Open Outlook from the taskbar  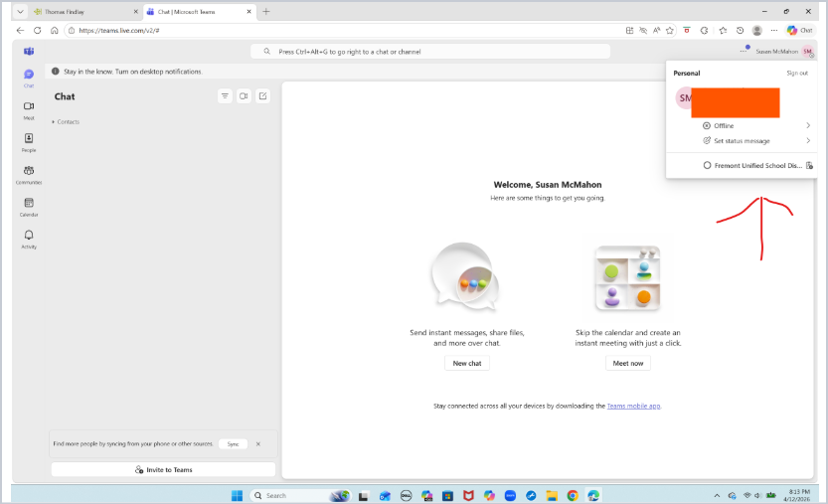385,495
